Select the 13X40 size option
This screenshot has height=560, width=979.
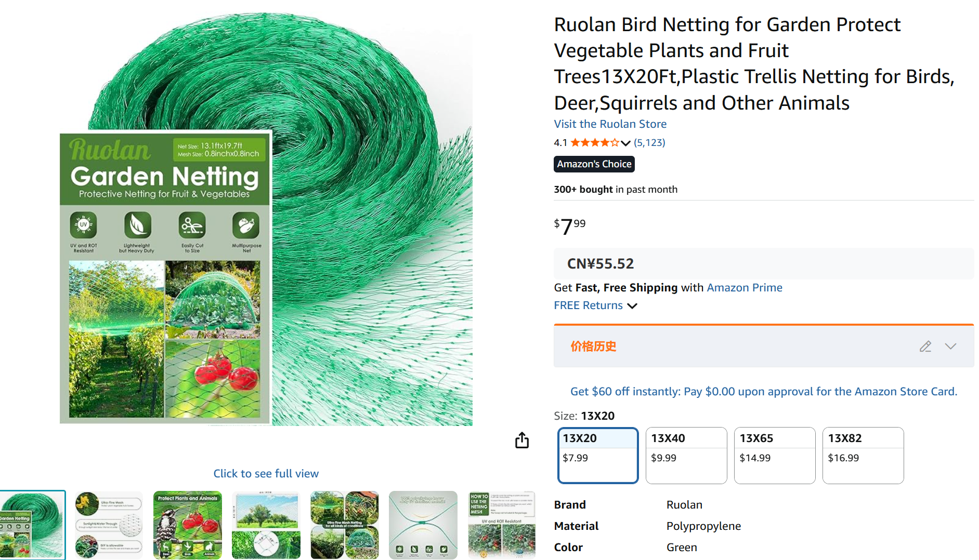pos(686,455)
